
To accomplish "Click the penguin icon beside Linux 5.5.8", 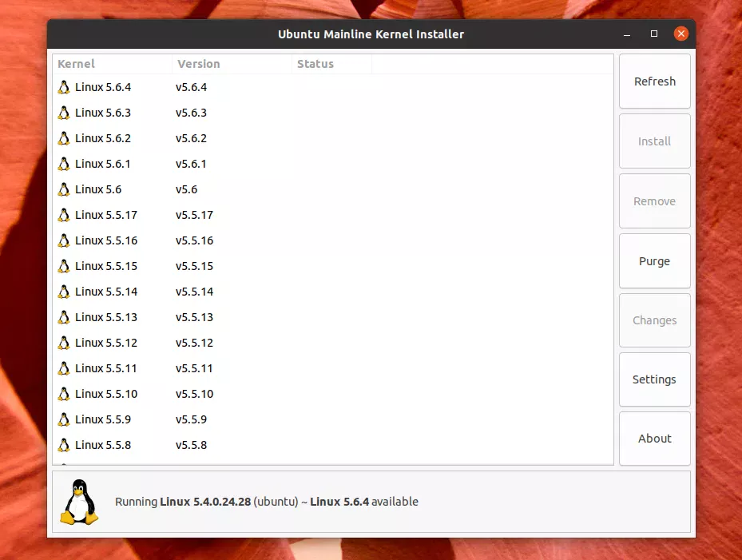I will [x=64, y=445].
